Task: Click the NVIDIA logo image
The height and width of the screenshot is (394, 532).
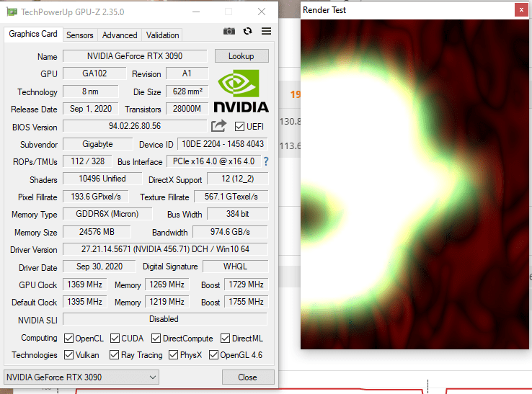Action: 241,91
